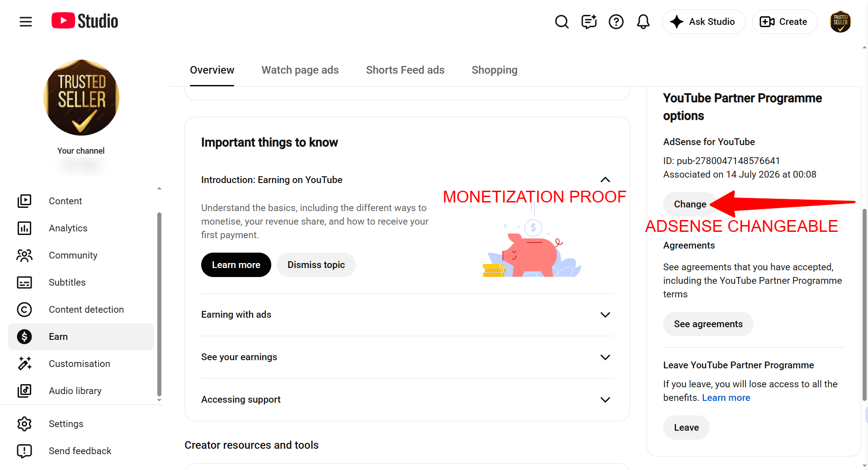The image size is (868, 470).
Task: Click the Learn more black button
Action: (236, 265)
